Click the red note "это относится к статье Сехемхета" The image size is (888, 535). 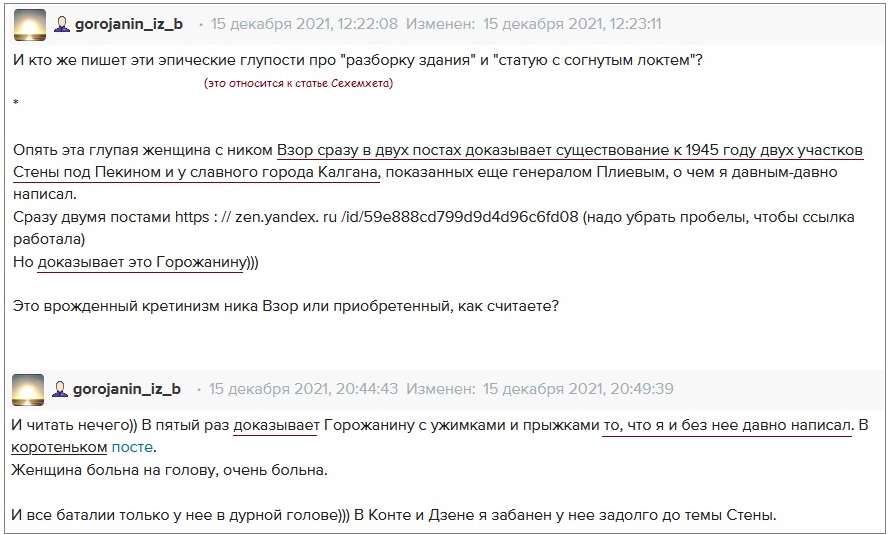298,83
